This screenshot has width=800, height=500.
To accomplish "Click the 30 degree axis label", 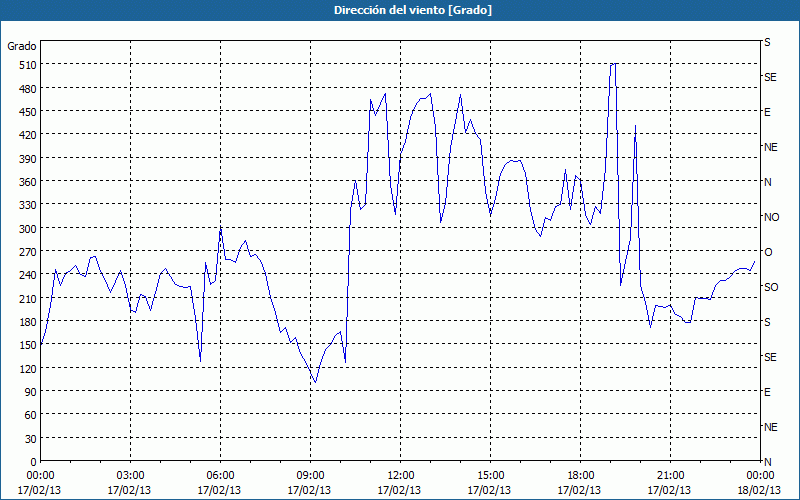I will click(31, 439).
